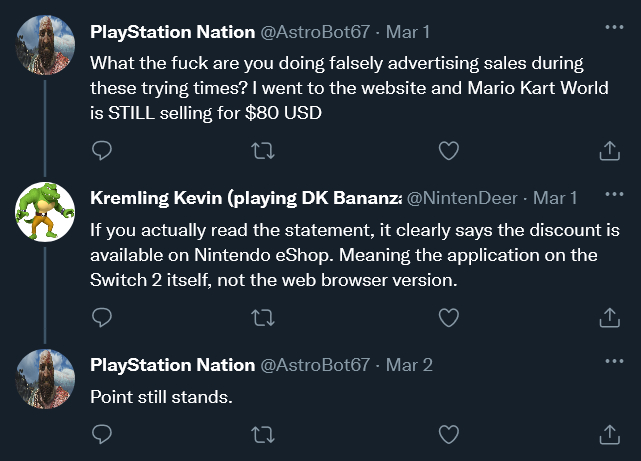This screenshot has width=641, height=461.
Task: Reply to the first AstroBot67 tweet
Action: pyautogui.click(x=101, y=151)
